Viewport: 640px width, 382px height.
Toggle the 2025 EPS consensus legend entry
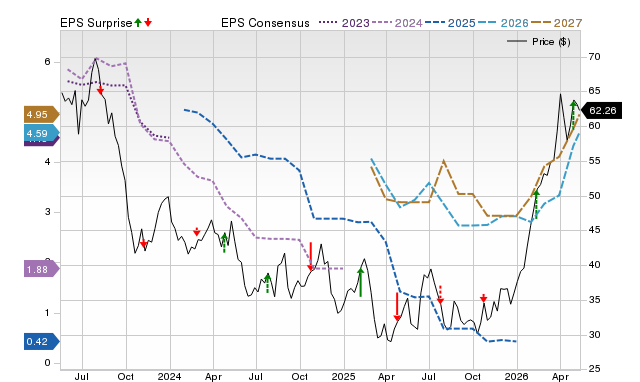(x=450, y=23)
